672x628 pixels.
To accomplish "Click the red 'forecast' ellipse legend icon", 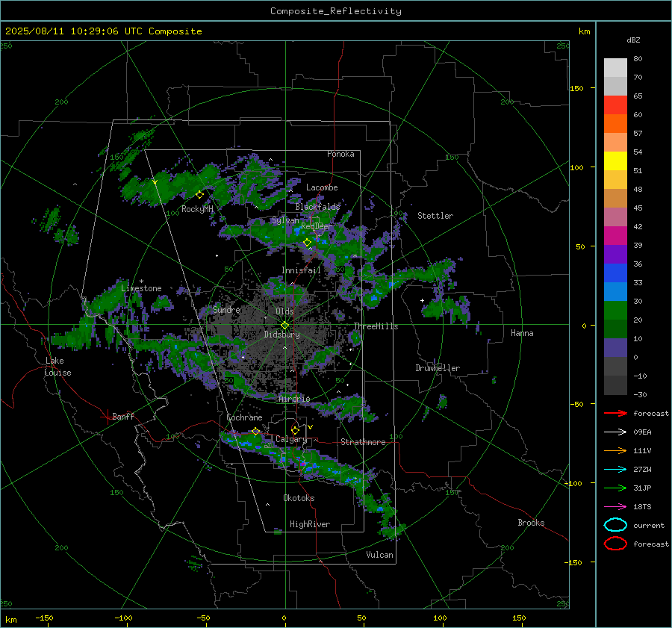I will point(615,544).
